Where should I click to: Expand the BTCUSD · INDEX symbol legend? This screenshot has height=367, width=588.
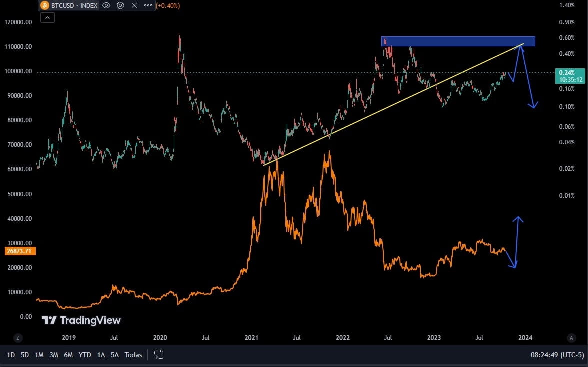(75, 5)
